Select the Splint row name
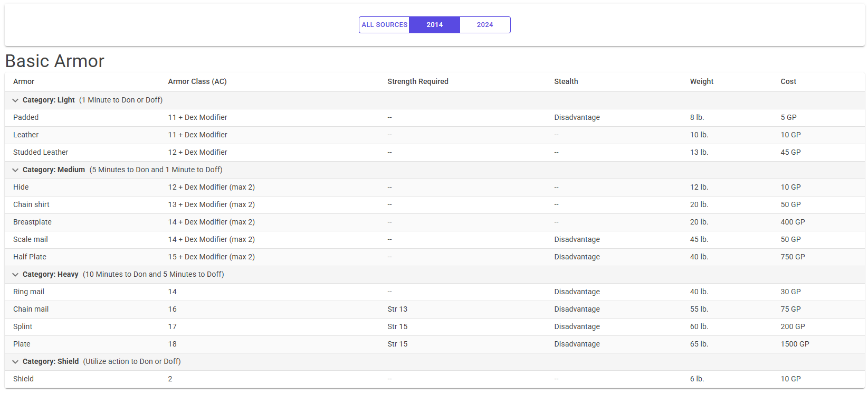This screenshot has width=868, height=393. point(23,326)
